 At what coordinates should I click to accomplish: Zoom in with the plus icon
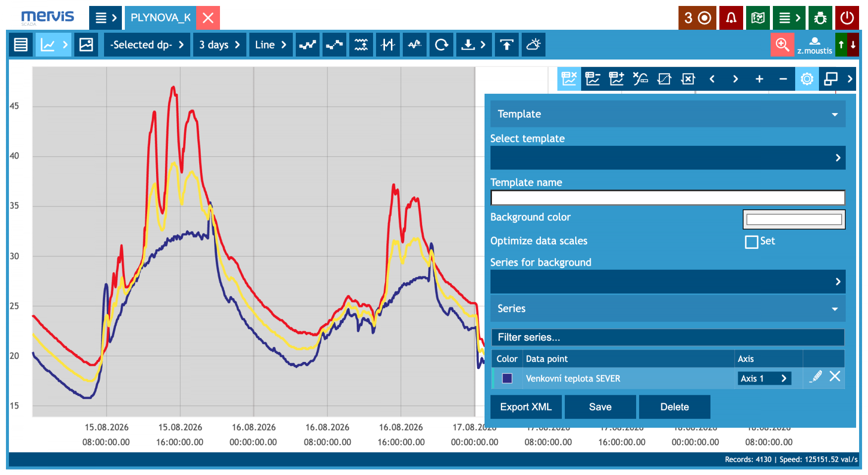[x=759, y=79]
